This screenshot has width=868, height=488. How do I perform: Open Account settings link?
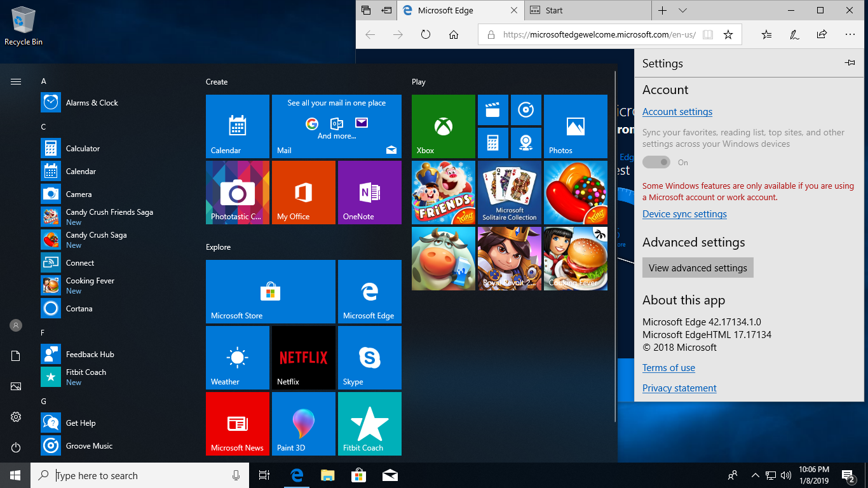(x=677, y=112)
